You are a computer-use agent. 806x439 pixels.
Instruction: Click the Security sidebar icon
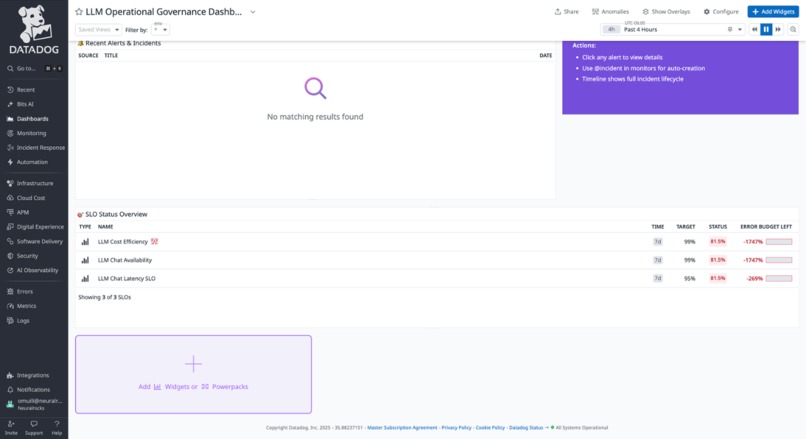10,255
